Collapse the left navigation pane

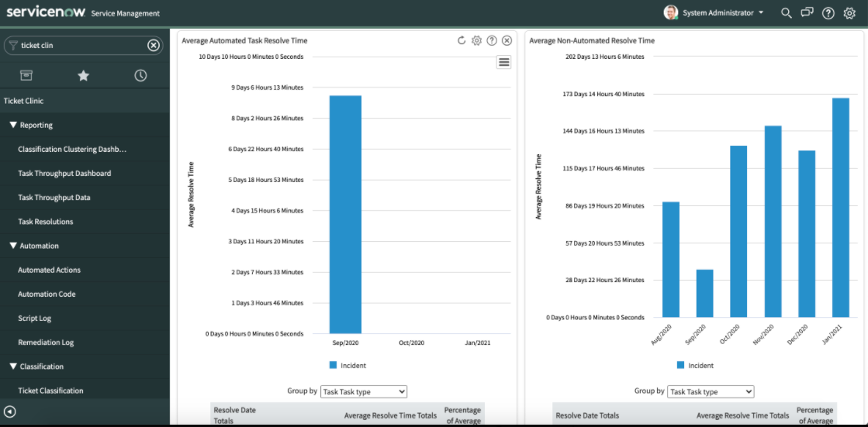click(x=10, y=412)
